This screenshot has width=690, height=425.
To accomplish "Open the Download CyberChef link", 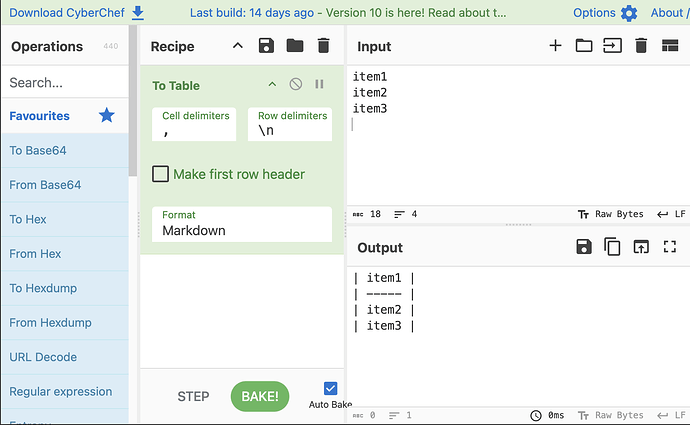I will tap(67, 13).
